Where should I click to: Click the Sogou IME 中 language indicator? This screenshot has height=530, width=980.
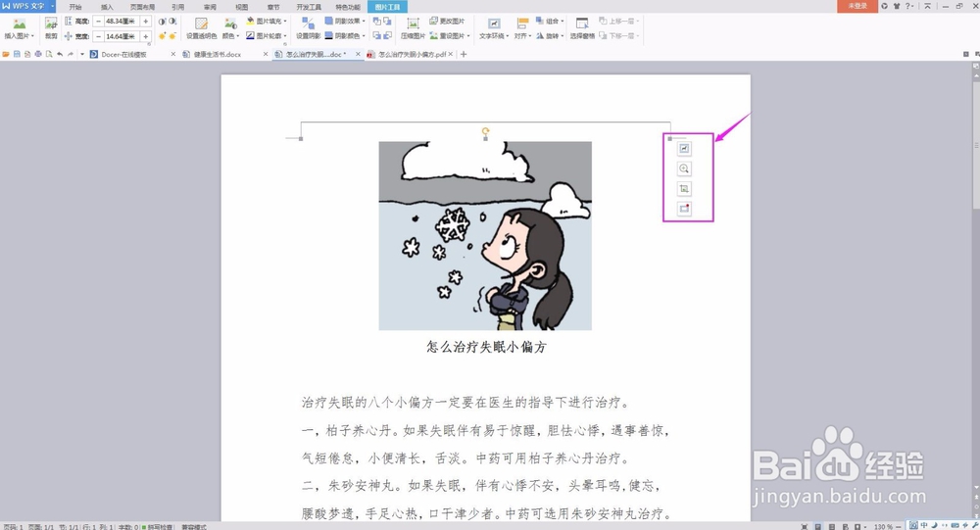pos(924,526)
